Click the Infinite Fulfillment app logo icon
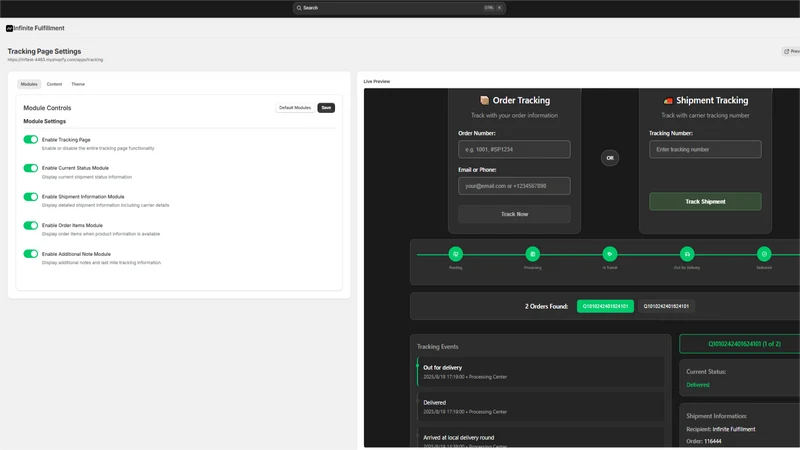Screen dimensions: 800x450 click(x=9, y=29)
